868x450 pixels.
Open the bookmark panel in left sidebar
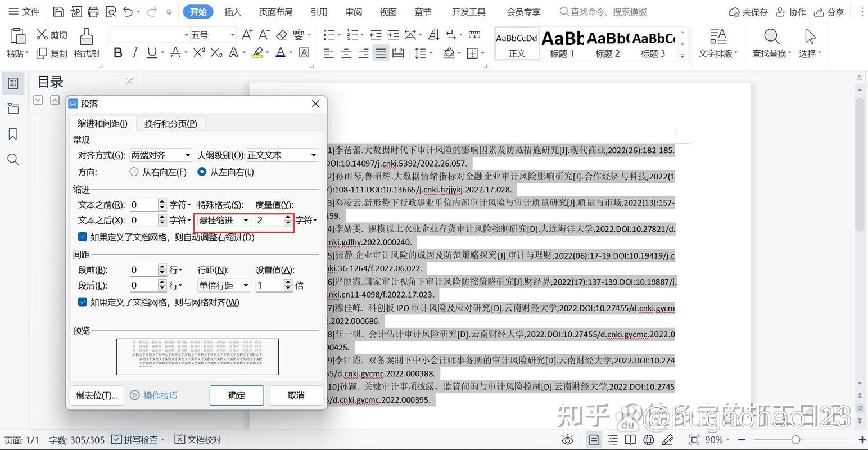(x=13, y=134)
